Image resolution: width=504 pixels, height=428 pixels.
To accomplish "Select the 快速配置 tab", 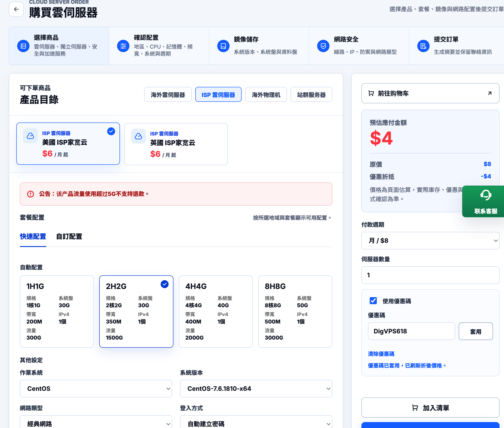I will (33, 237).
